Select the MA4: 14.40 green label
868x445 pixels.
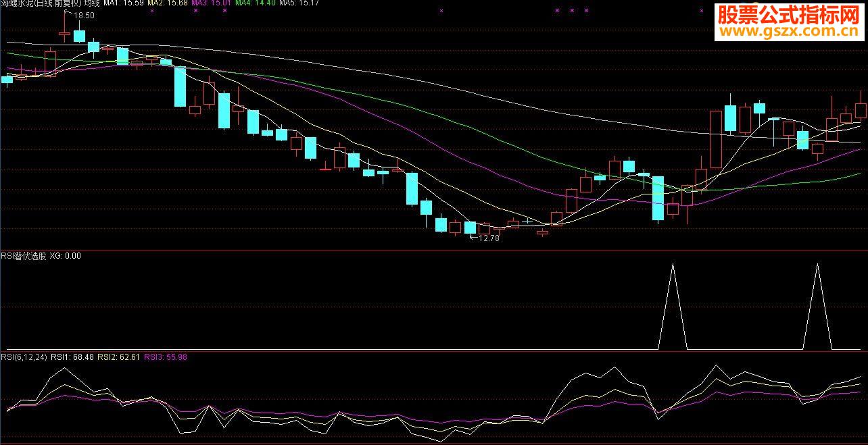coord(255,3)
